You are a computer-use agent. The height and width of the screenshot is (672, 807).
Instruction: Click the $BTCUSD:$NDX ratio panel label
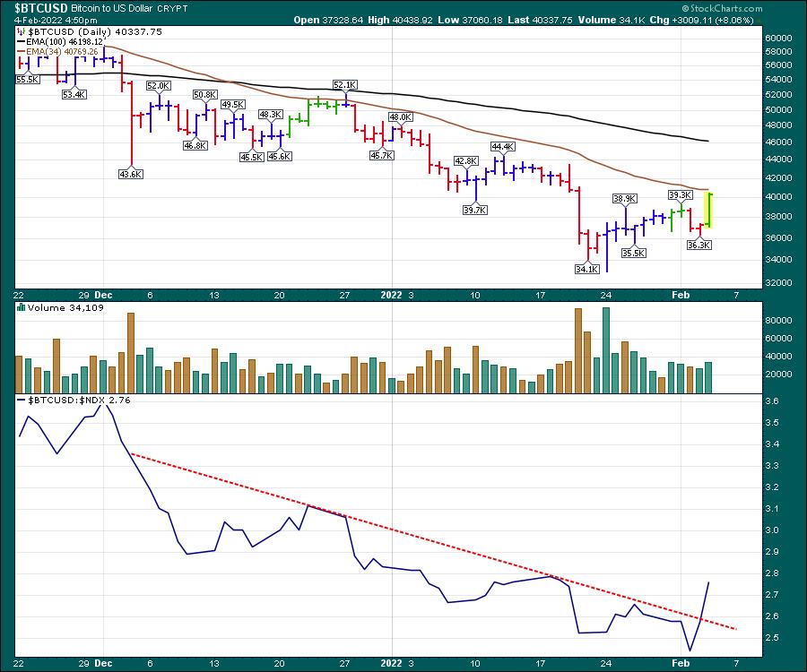[74, 399]
